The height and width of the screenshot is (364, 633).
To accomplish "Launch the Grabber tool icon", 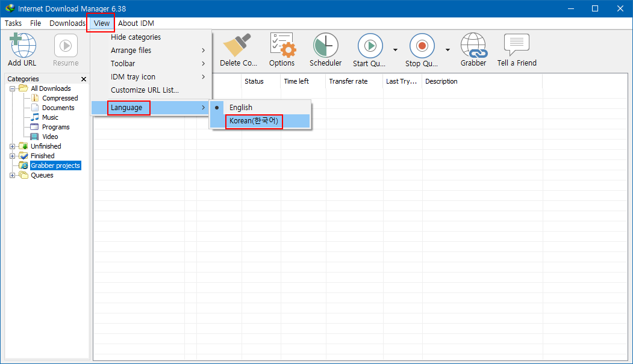I will coord(473,45).
